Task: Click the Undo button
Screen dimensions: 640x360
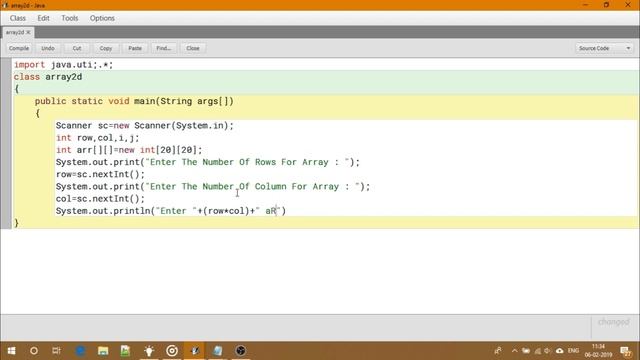Action: coord(48,48)
